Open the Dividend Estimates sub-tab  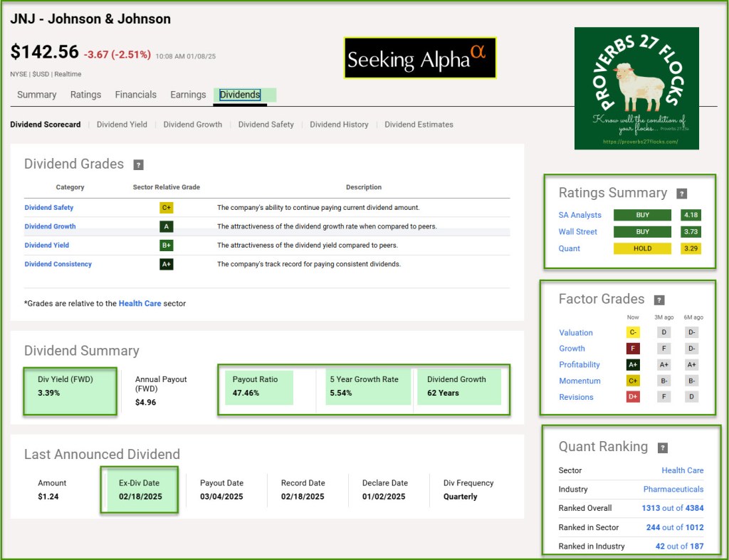pyautogui.click(x=419, y=125)
